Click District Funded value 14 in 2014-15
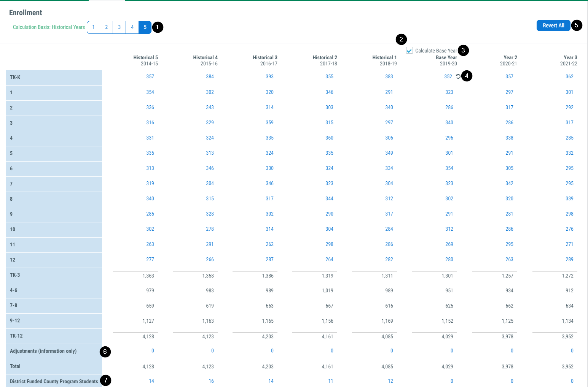Screen dimensions: 588x387 [x=151, y=381]
